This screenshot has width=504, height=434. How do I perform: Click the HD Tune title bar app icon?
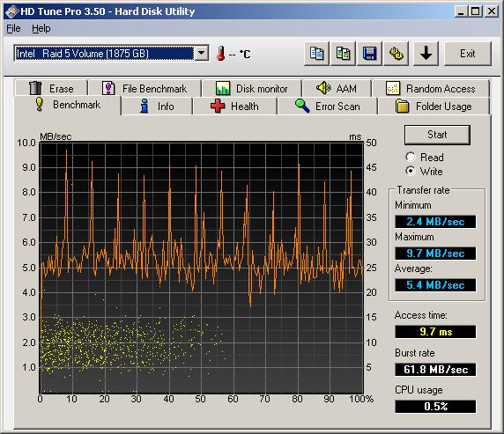(x=11, y=11)
